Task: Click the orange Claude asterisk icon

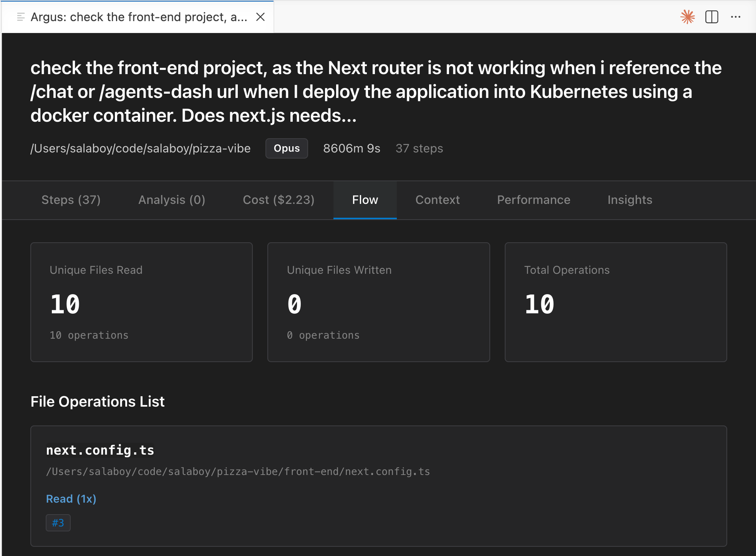Action: point(687,17)
